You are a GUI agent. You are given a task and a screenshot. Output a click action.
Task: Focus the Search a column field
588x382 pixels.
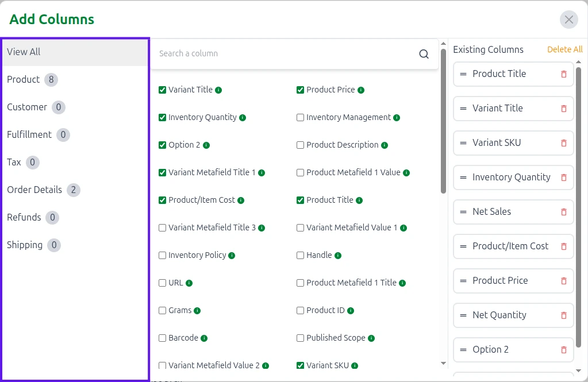point(285,54)
